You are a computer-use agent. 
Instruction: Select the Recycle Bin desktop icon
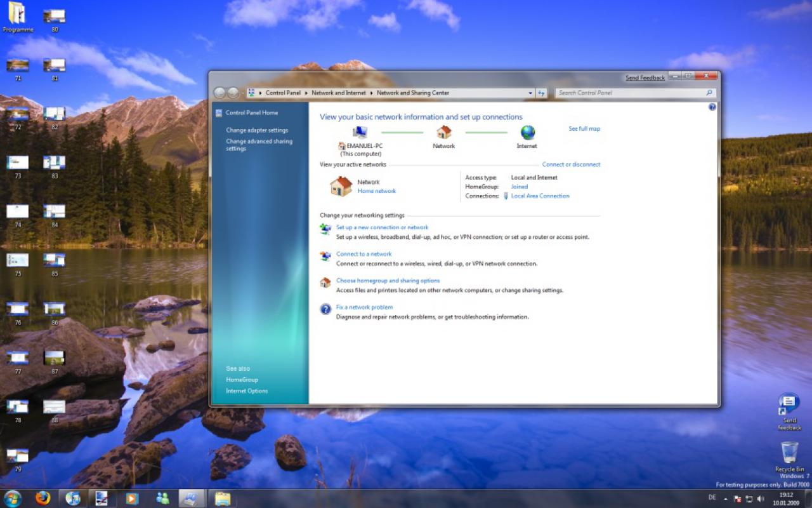click(790, 457)
